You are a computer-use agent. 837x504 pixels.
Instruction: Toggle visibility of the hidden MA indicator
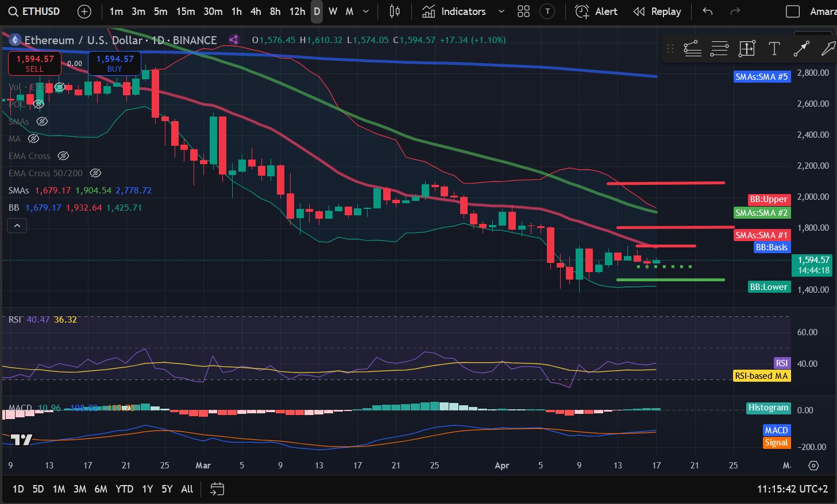[x=33, y=139]
